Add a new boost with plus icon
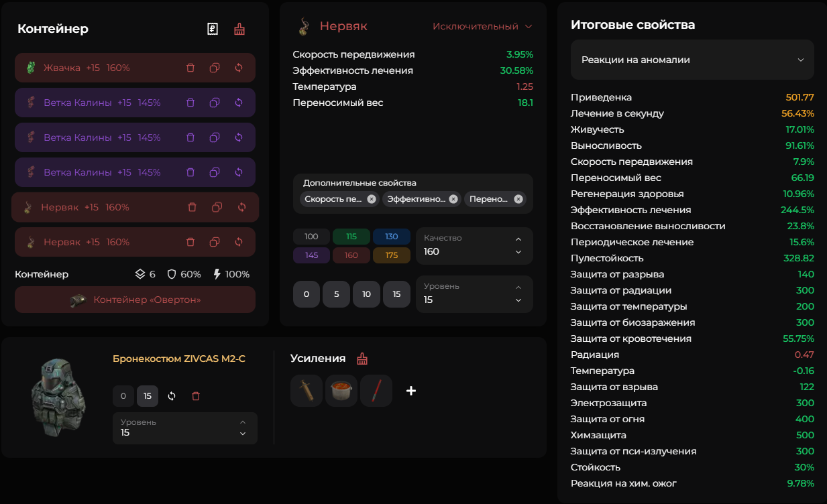827x504 pixels. 411,391
